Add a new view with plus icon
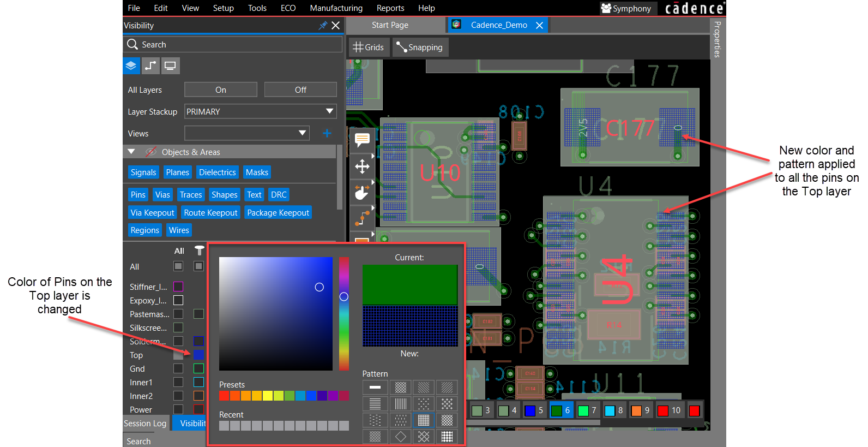 click(x=327, y=133)
